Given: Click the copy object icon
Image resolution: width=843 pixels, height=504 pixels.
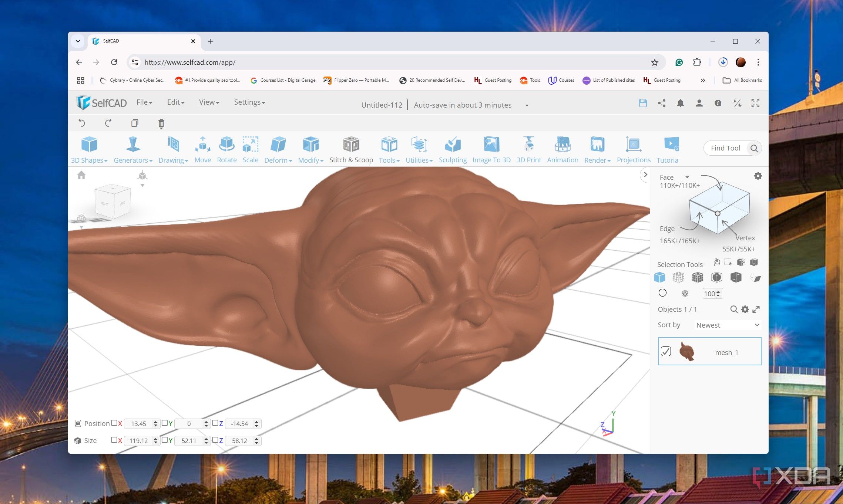Looking at the screenshot, I should tap(135, 123).
